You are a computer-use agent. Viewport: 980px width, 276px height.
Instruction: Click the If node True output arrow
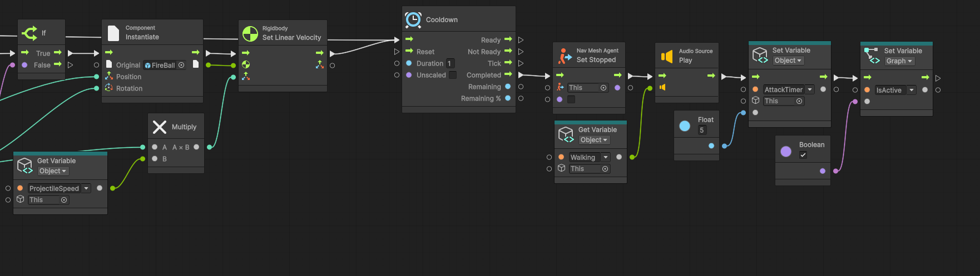click(58, 53)
